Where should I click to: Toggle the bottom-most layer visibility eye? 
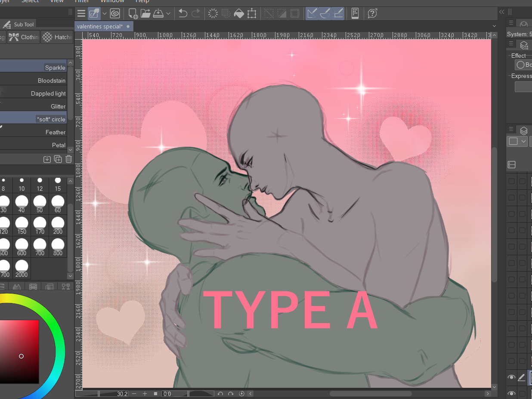[511, 393]
